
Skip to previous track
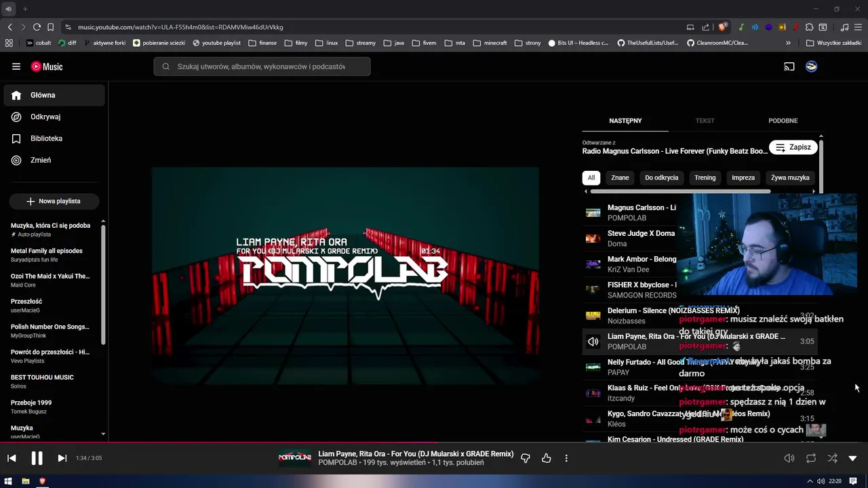click(12, 458)
